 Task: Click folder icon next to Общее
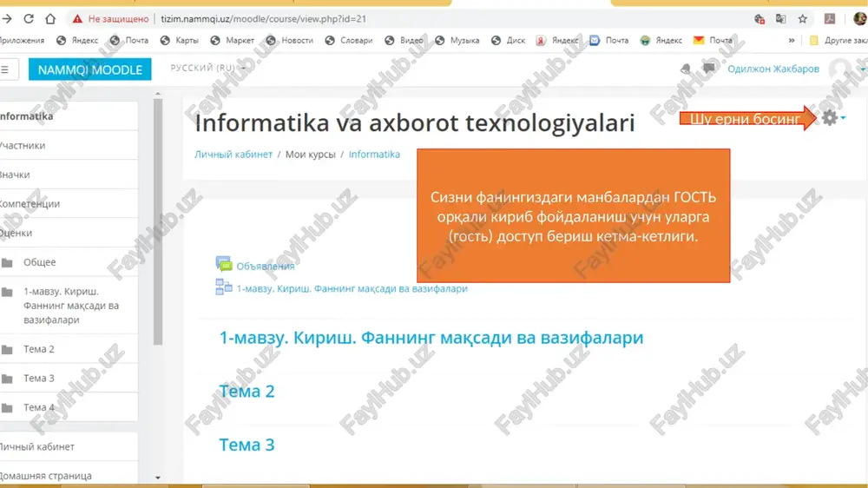(7, 262)
